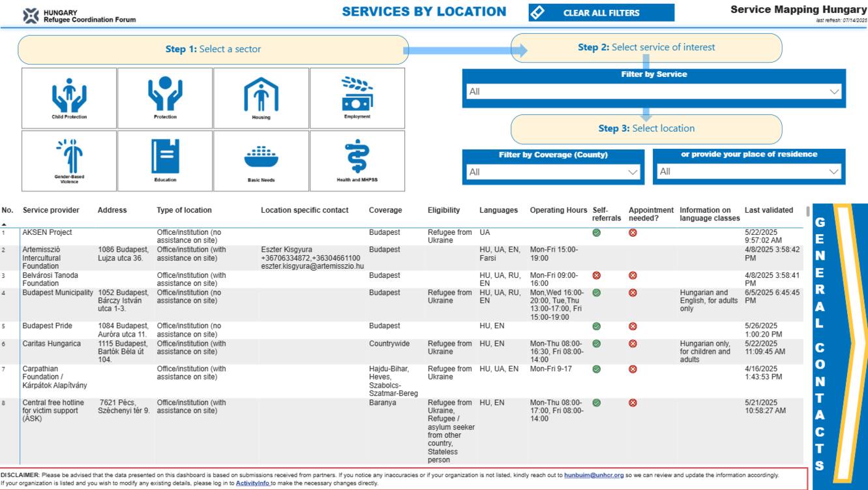Click the green self-referral check for Central free hotline
This screenshot has width=868, height=490.
597,403
